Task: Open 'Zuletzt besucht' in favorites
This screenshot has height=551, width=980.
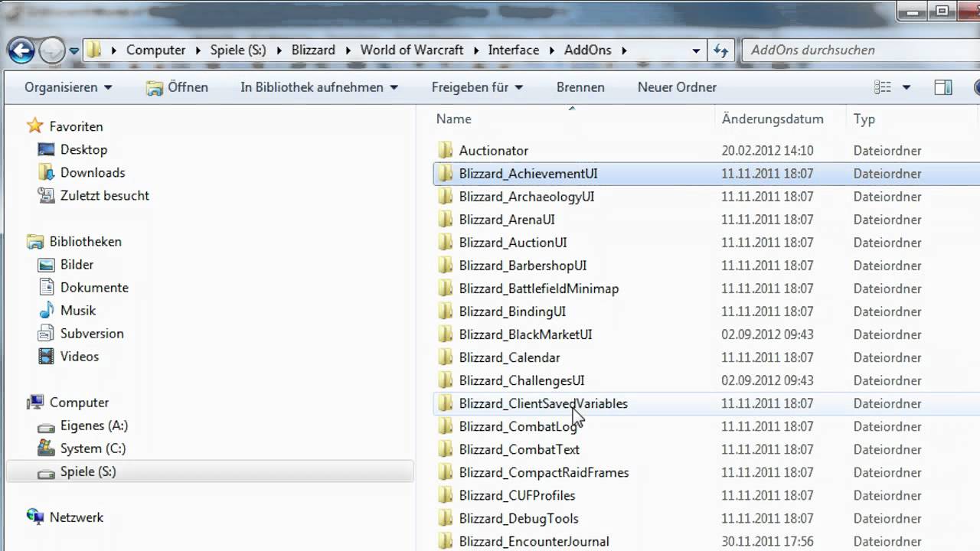Action: point(105,196)
